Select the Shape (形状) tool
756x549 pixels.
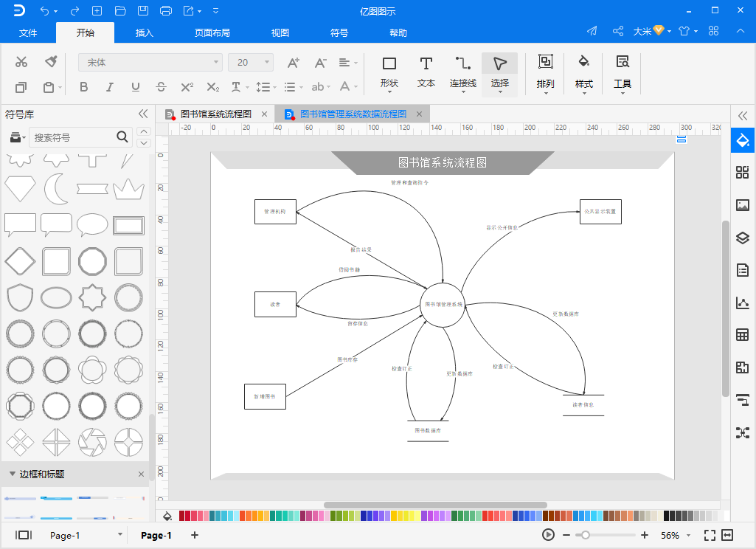(389, 72)
